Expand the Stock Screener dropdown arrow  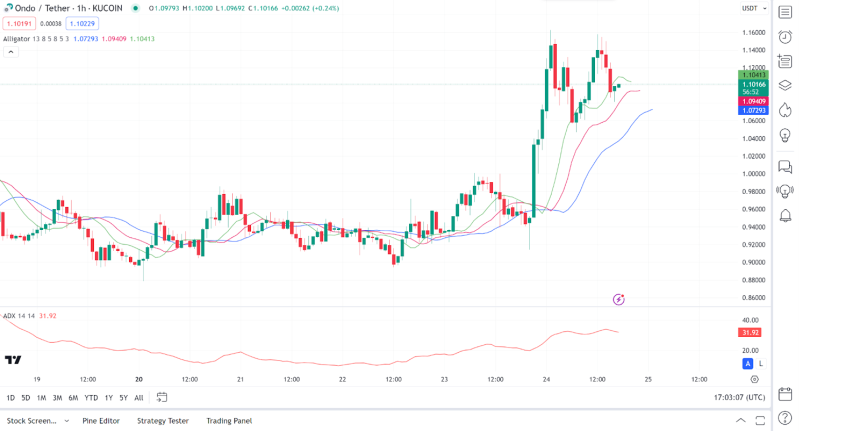pyautogui.click(x=67, y=421)
